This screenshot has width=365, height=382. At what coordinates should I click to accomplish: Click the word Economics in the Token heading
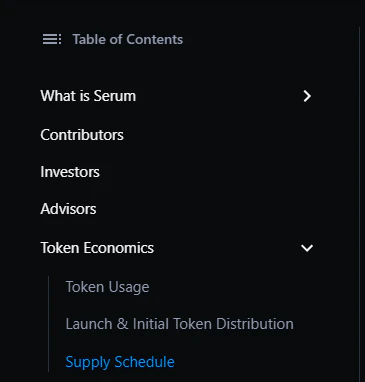pos(118,248)
